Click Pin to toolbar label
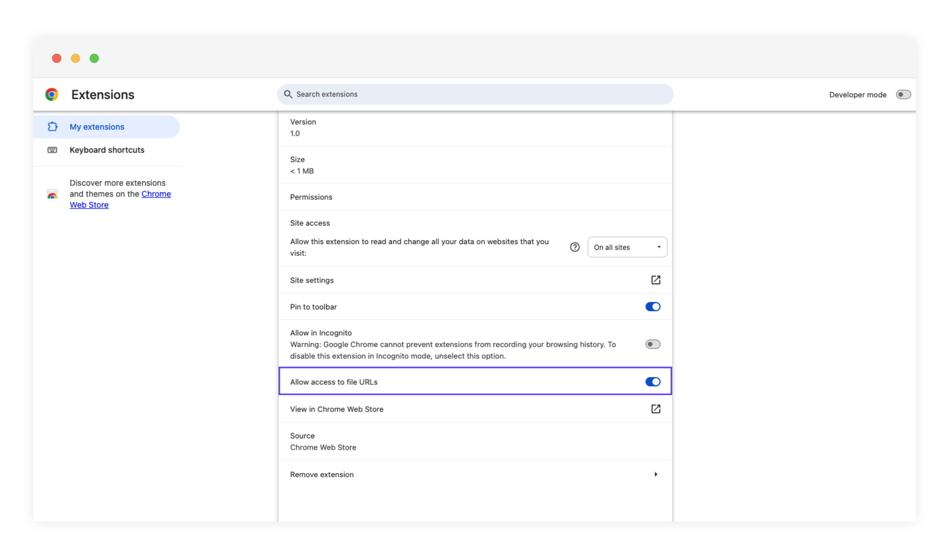This screenshot has width=949, height=560. (x=313, y=307)
